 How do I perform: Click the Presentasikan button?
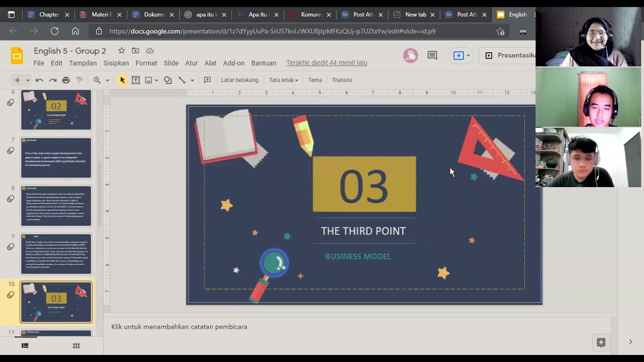click(x=507, y=55)
